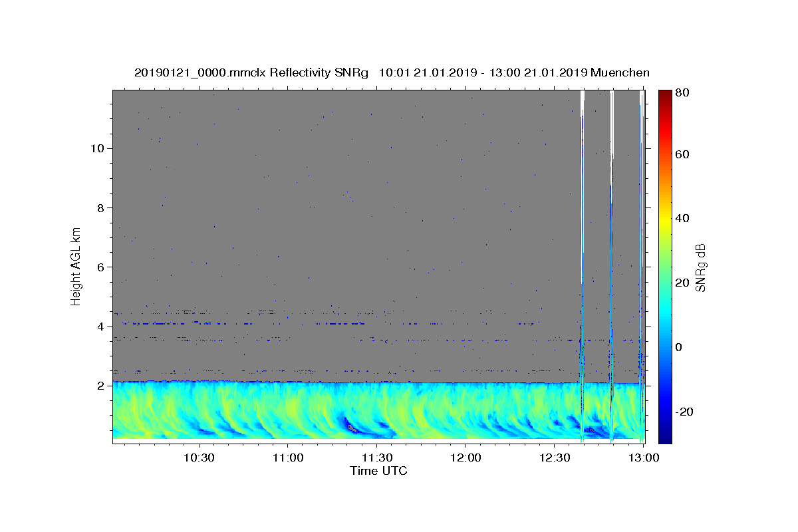The width and height of the screenshot is (798, 532).
Task: Click the height tick label 2
Action: (102, 386)
